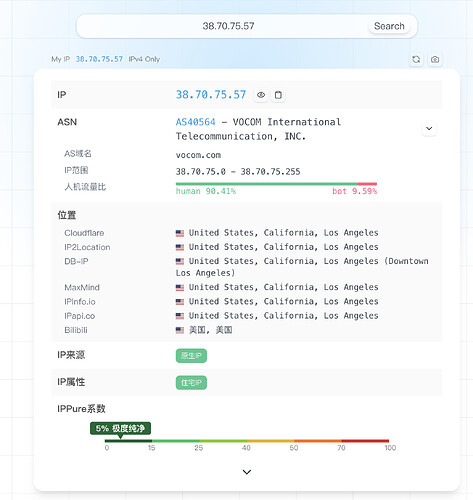
Task: Expand more details with bottom chevron
Action: (x=247, y=472)
